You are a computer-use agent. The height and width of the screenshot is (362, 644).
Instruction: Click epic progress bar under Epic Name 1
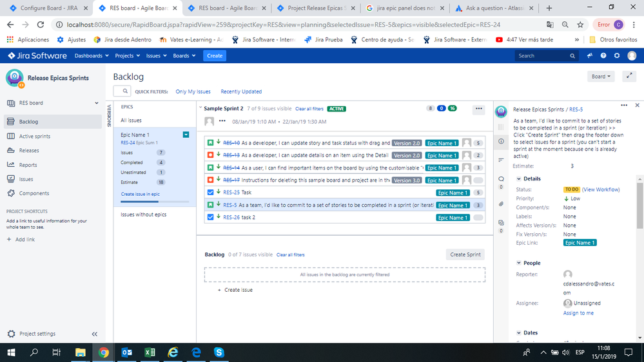155,202
